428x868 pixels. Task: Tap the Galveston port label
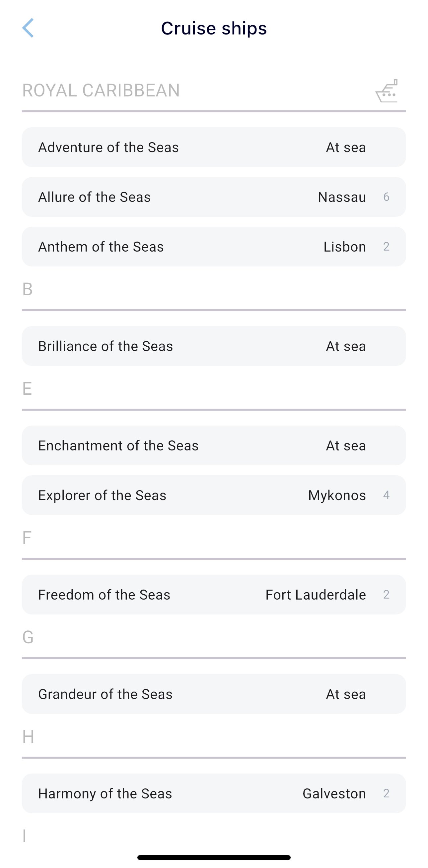[334, 793]
